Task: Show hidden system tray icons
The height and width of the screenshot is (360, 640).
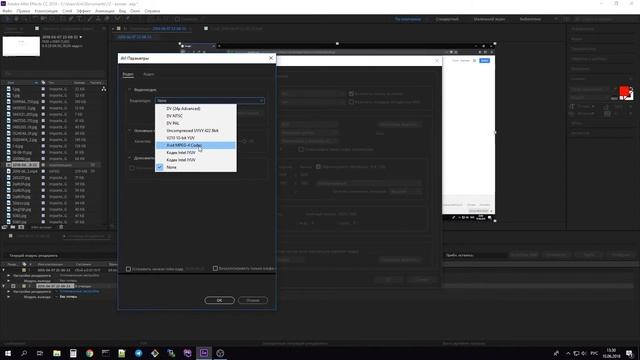Action: coord(568,353)
